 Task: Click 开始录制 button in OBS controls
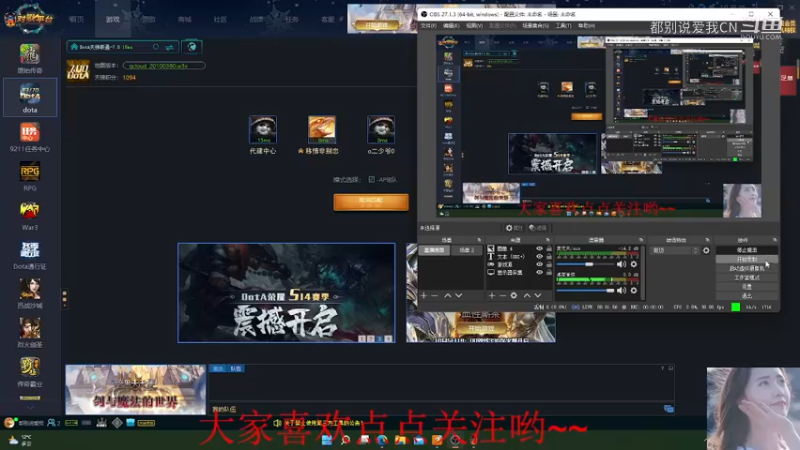click(747, 259)
